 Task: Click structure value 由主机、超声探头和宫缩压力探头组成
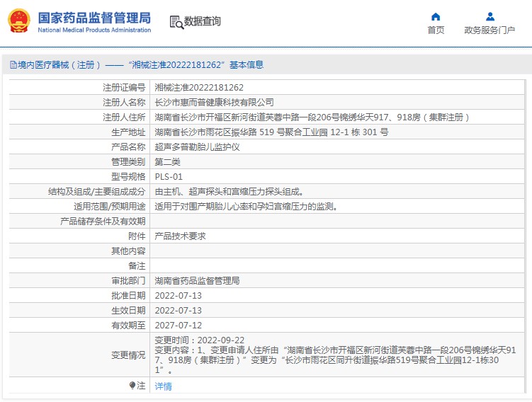click(230, 192)
